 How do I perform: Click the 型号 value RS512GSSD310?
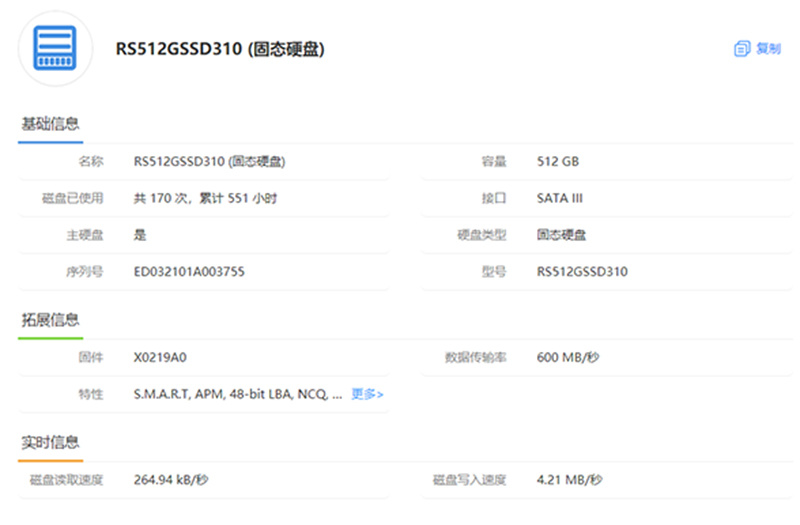(582, 271)
